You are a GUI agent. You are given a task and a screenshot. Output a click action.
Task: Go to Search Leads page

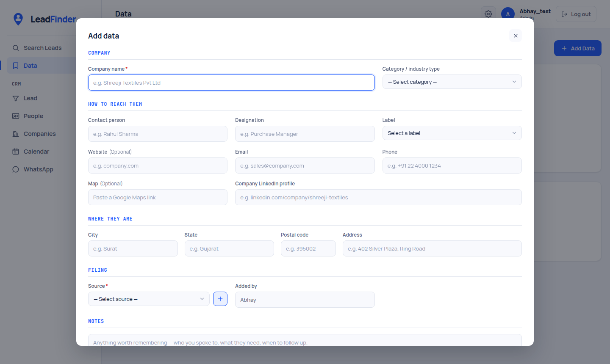click(x=42, y=48)
